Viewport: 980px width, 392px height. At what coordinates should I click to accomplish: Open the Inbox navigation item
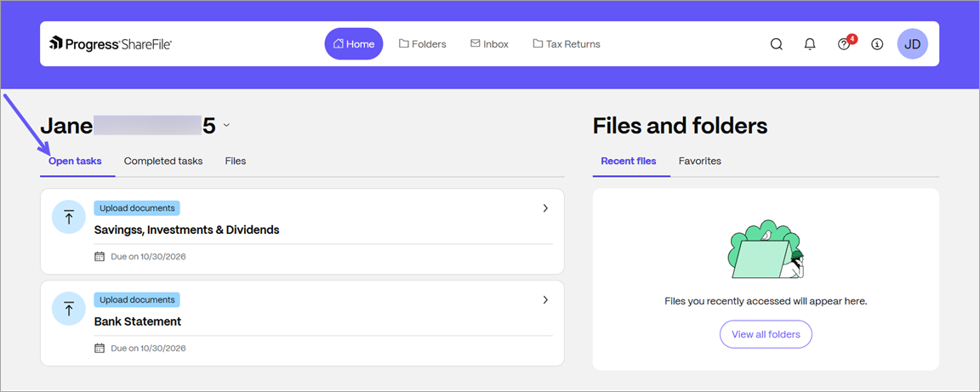(x=489, y=43)
